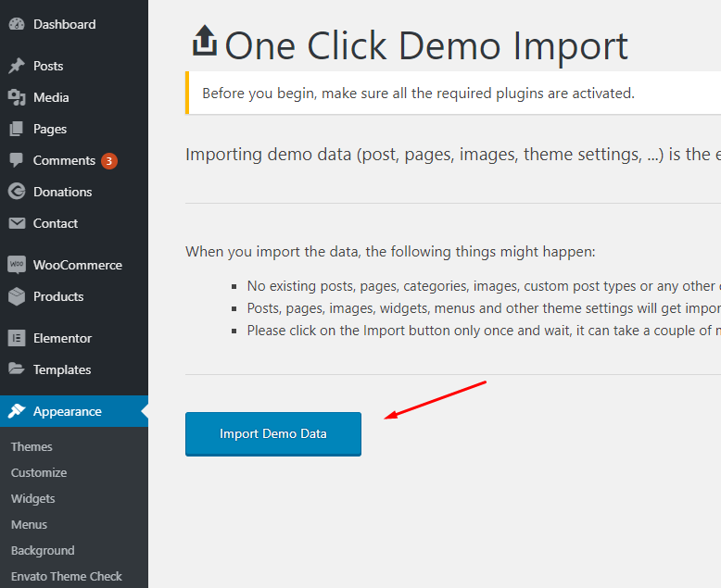Image resolution: width=721 pixels, height=588 pixels.
Task: Open Customize under Appearance
Action: click(x=39, y=472)
